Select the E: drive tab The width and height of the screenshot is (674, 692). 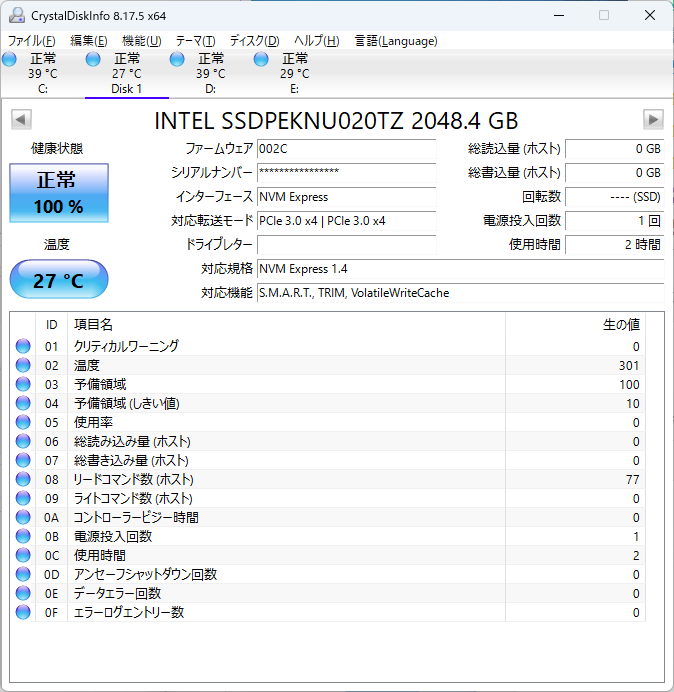point(294,74)
